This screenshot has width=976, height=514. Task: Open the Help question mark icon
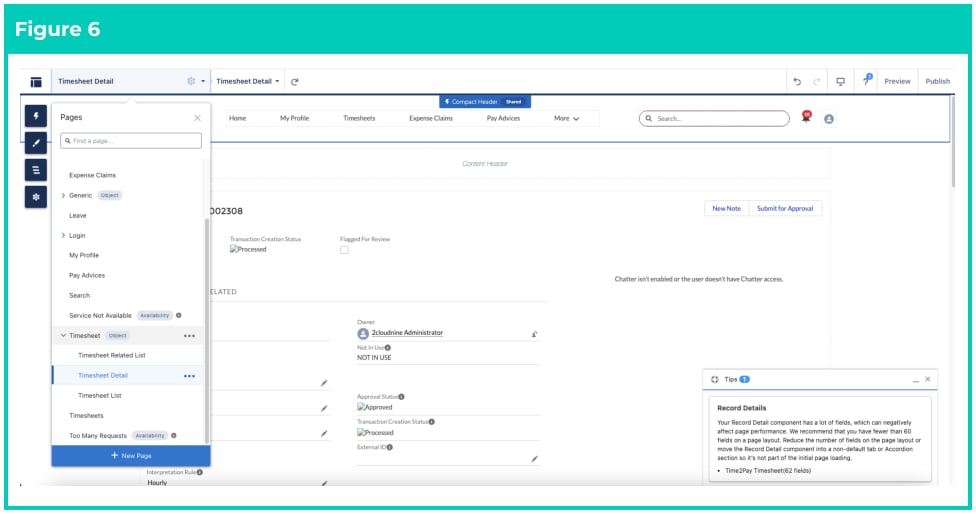tap(866, 80)
